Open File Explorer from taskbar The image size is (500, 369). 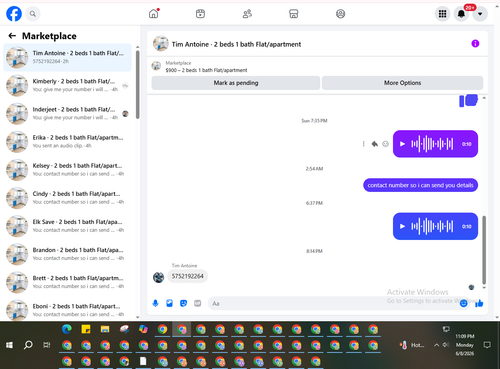105,329
